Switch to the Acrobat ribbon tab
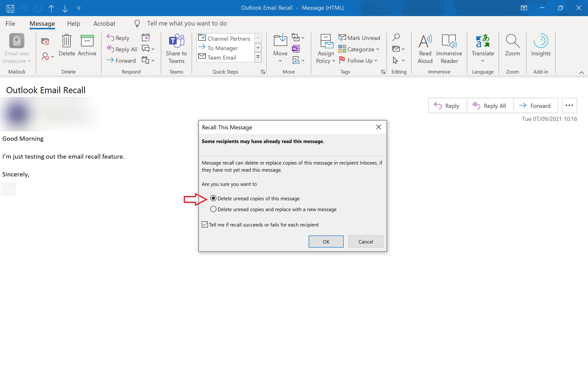The height and width of the screenshot is (371, 588). [104, 23]
